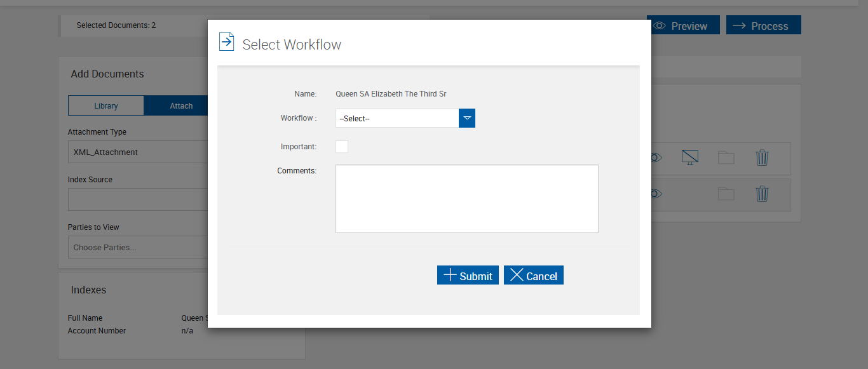Click the Preview button

point(683,26)
